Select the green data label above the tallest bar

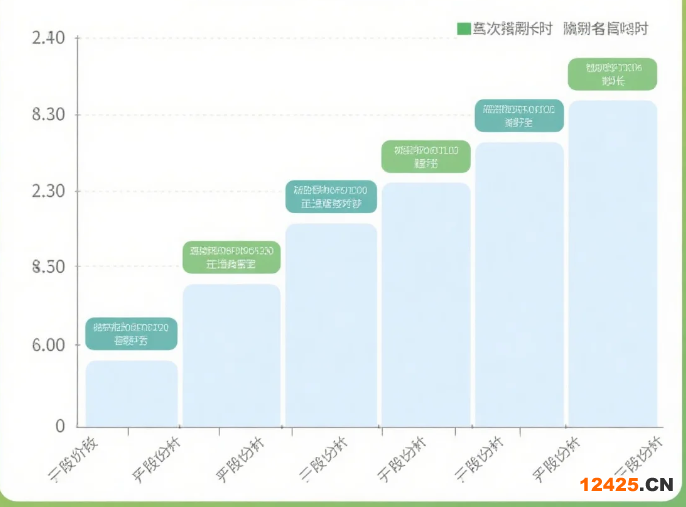(x=612, y=74)
